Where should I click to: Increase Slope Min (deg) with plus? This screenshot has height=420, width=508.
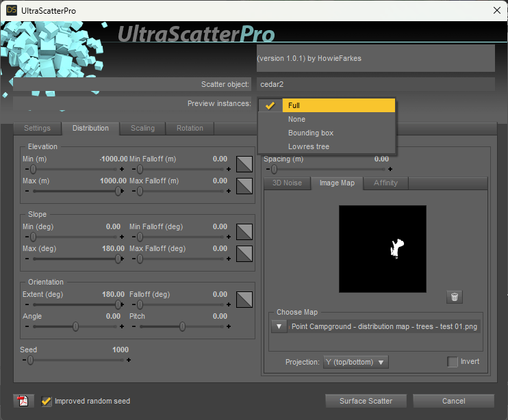click(122, 237)
